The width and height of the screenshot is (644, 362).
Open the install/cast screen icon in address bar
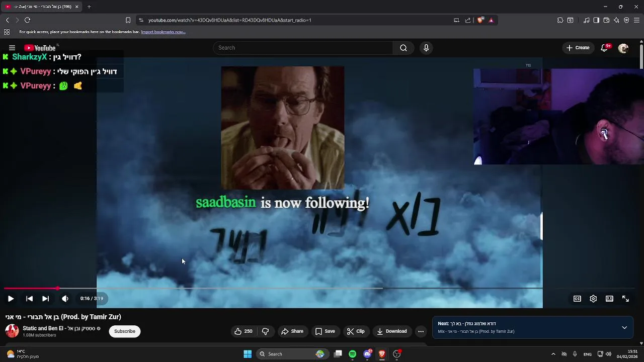click(x=456, y=20)
